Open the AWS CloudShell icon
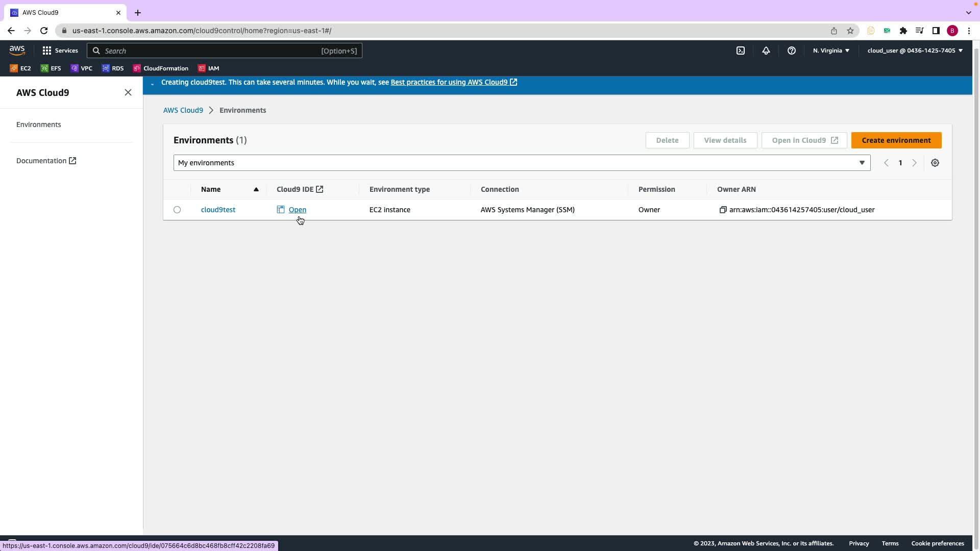This screenshot has width=980, height=551. pos(741,51)
